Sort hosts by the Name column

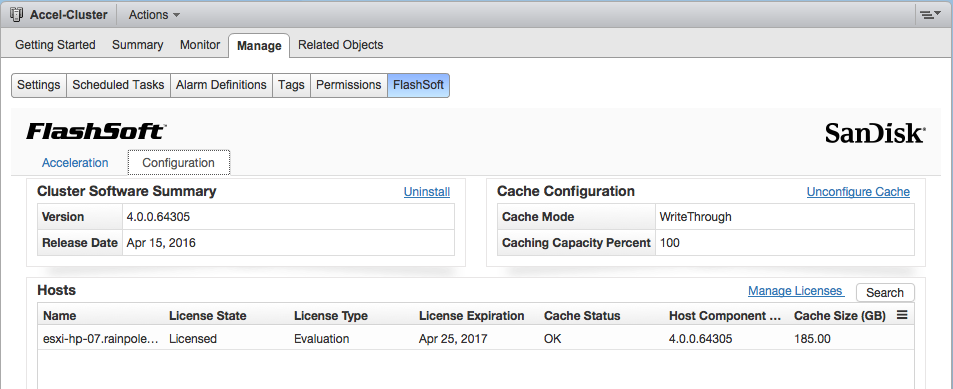point(60,315)
